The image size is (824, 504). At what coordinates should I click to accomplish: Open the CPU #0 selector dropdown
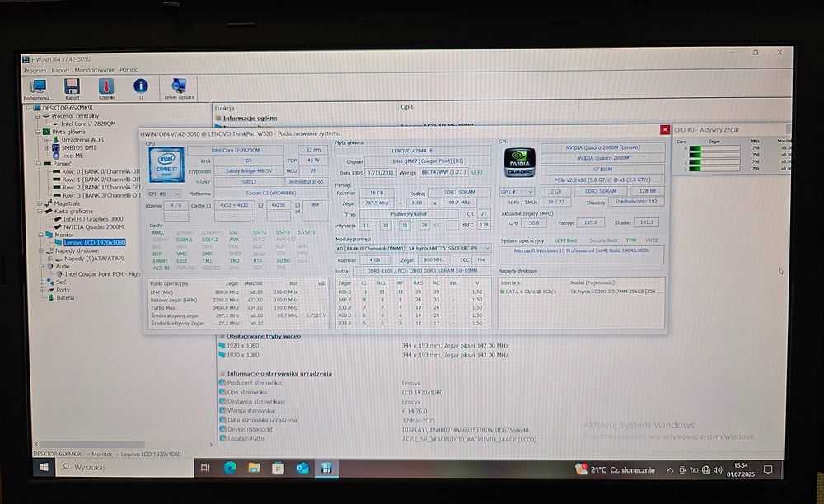pyautogui.click(x=164, y=194)
